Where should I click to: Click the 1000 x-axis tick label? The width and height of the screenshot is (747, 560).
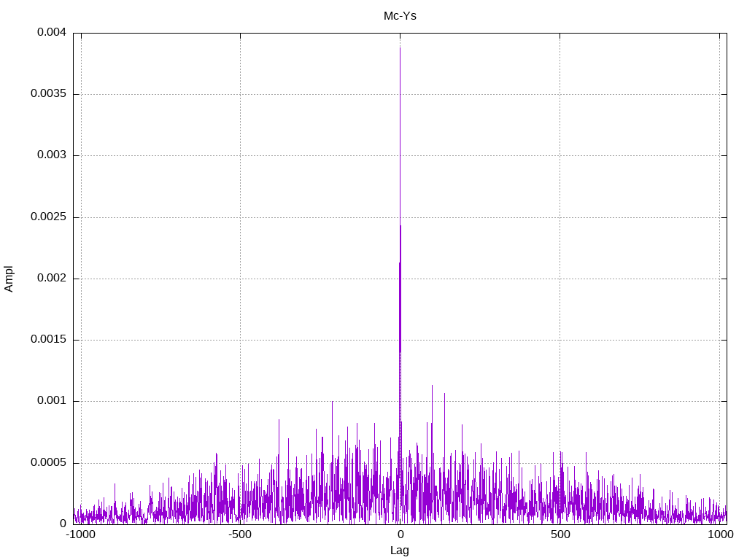pyautogui.click(x=719, y=534)
